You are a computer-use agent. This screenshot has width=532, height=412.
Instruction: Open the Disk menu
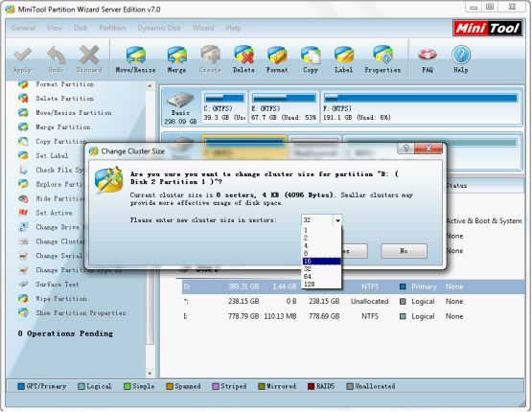click(81, 28)
